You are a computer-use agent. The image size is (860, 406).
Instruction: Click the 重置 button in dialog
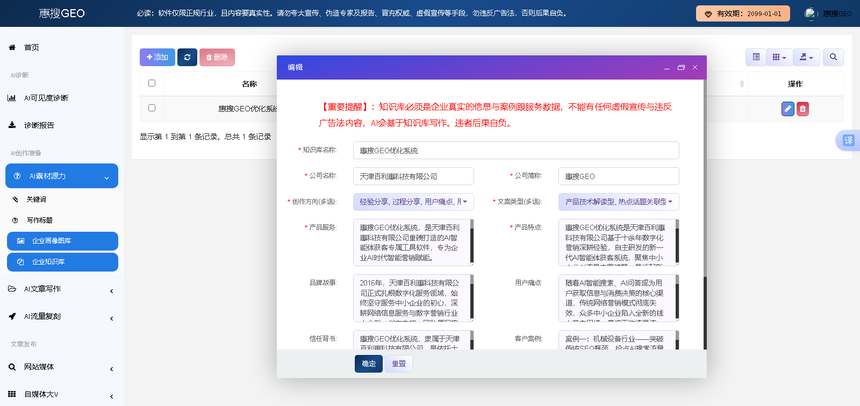[x=399, y=364]
